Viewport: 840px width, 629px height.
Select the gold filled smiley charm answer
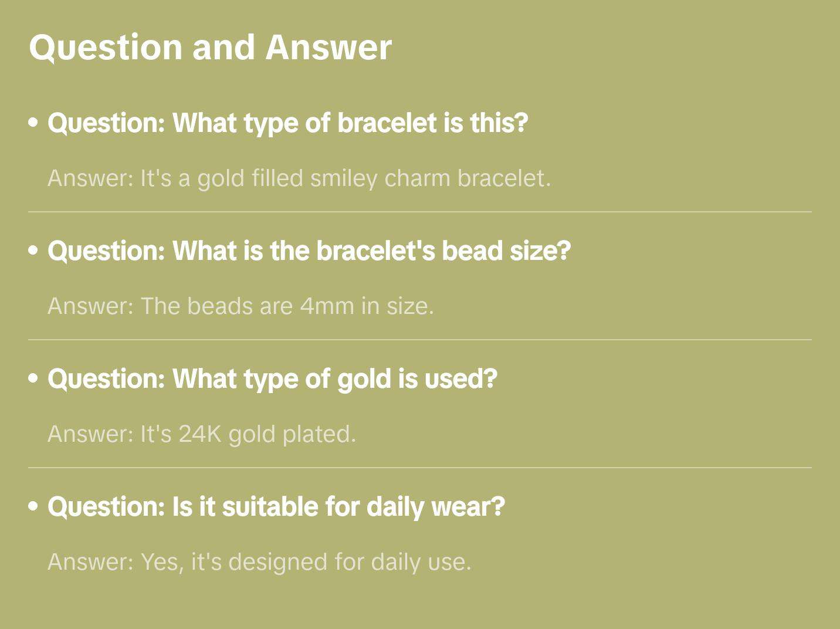[299, 178]
